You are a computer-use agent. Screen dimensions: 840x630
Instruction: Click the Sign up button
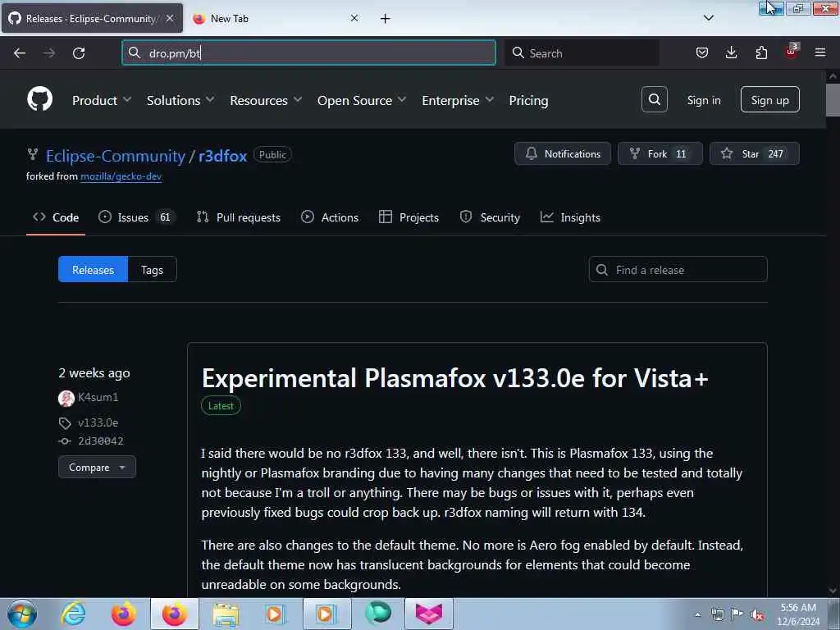769,99
